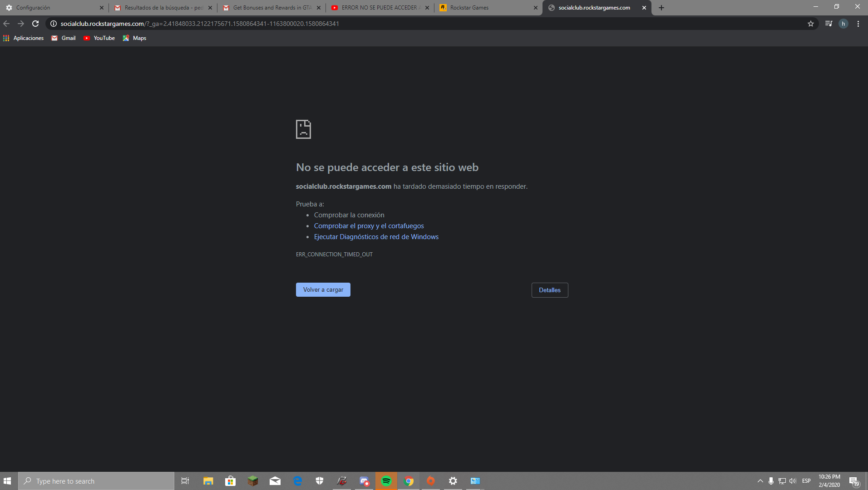Viewport: 868px width, 490px height.
Task: Open Settings gear in the taskbar
Action: pos(453,481)
